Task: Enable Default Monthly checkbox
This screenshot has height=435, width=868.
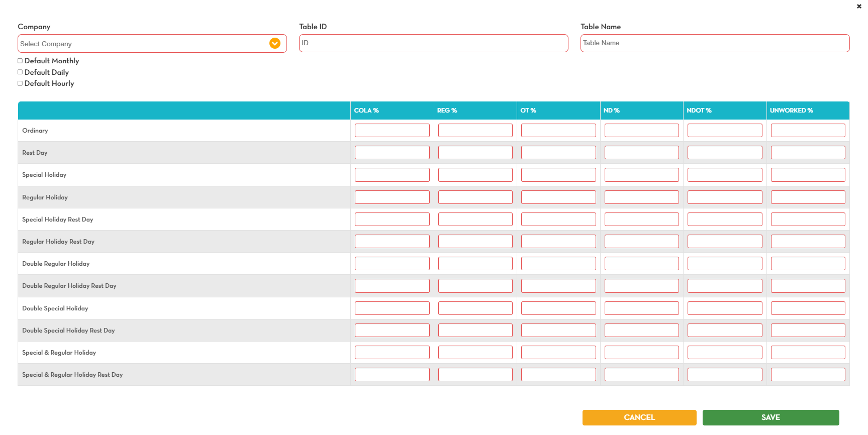Action: pos(20,61)
